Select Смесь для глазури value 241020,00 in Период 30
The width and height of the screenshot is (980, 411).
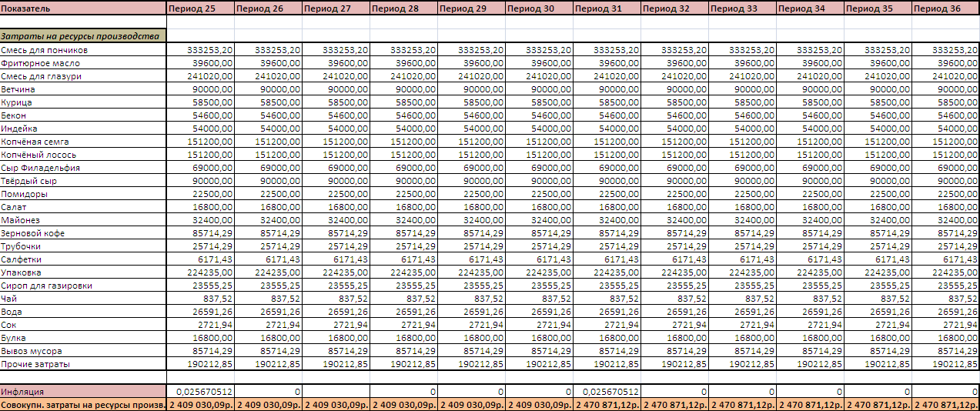[x=539, y=76]
